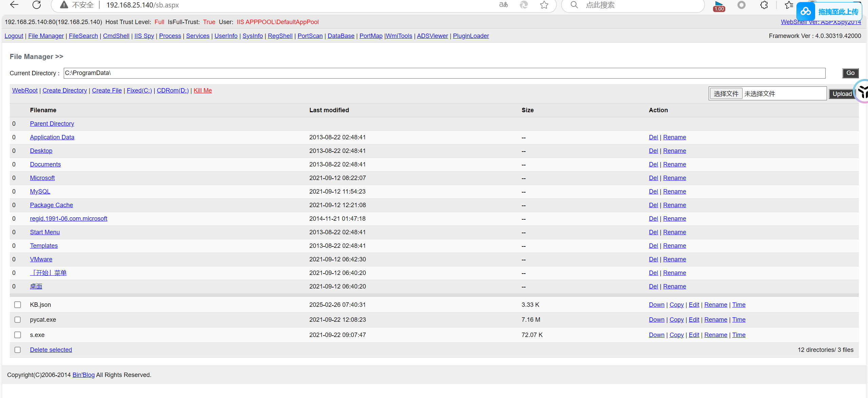The image size is (868, 398).
Task: Open the MySQL directory
Action: coord(40,192)
